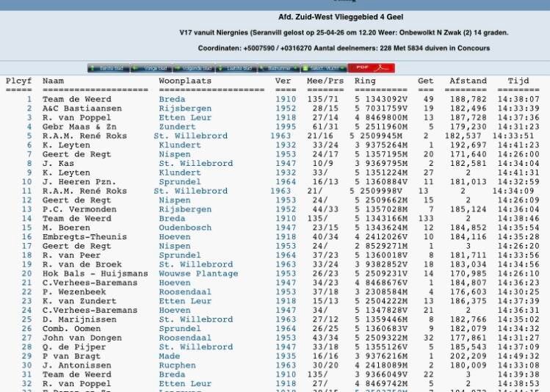Open Zundert link in Gebr Maas row
Screen dimensions: 550x392
(177, 126)
